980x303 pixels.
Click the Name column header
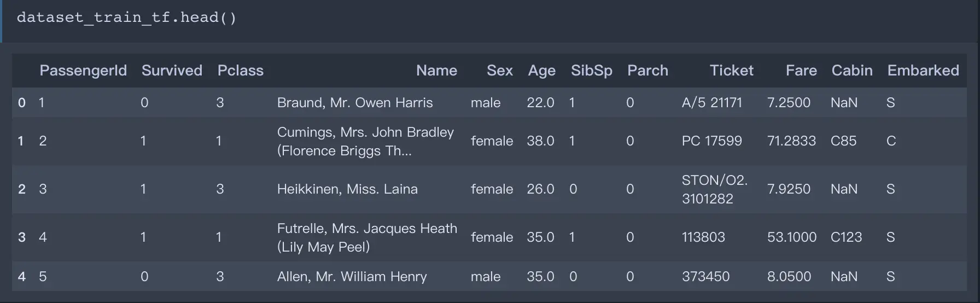(x=436, y=71)
